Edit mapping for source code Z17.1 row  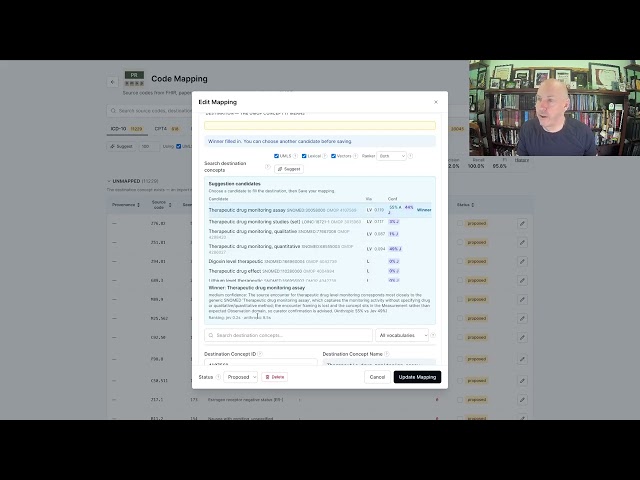click(522, 400)
